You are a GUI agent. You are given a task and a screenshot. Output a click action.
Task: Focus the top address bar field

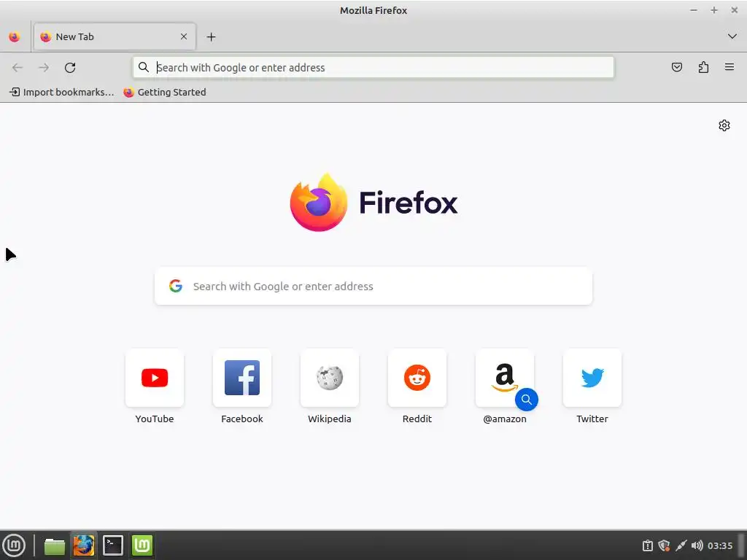coord(373,67)
